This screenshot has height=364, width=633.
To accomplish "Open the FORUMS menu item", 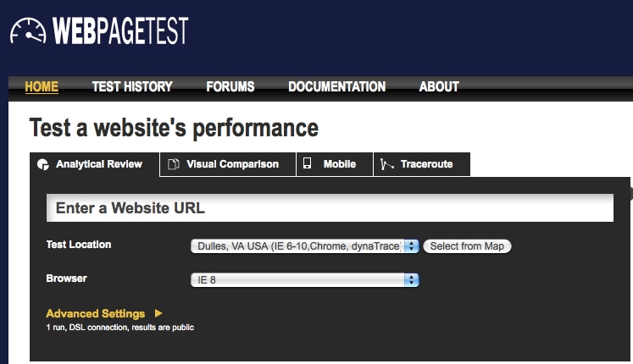I will (230, 86).
